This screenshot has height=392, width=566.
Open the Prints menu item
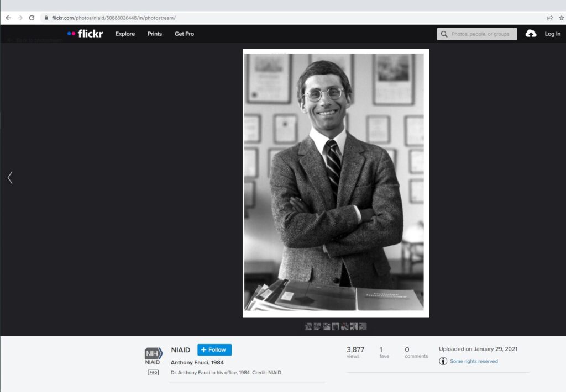[x=155, y=34]
